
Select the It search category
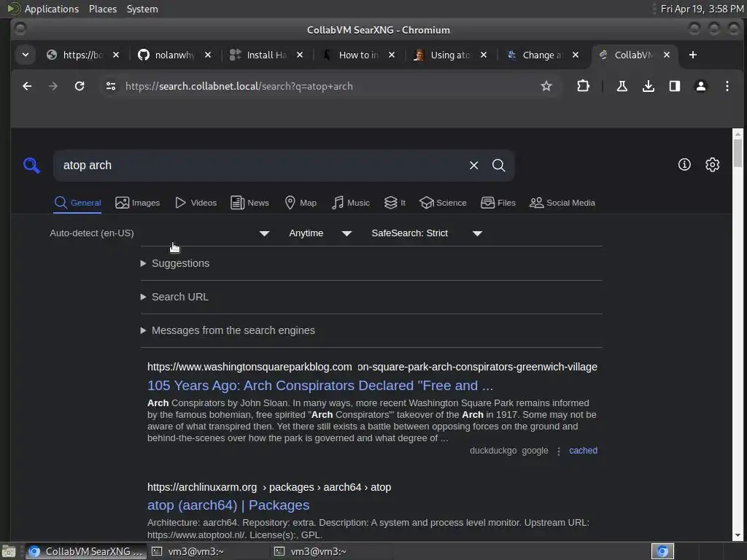(x=395, y=203)
